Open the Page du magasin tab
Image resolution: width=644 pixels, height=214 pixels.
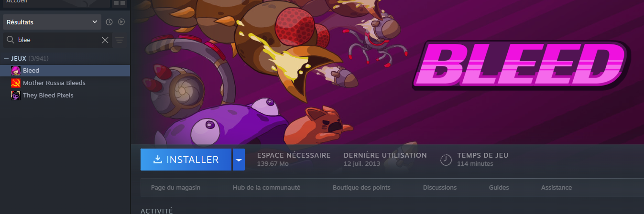pyautogui.click(x=175, y=188)
